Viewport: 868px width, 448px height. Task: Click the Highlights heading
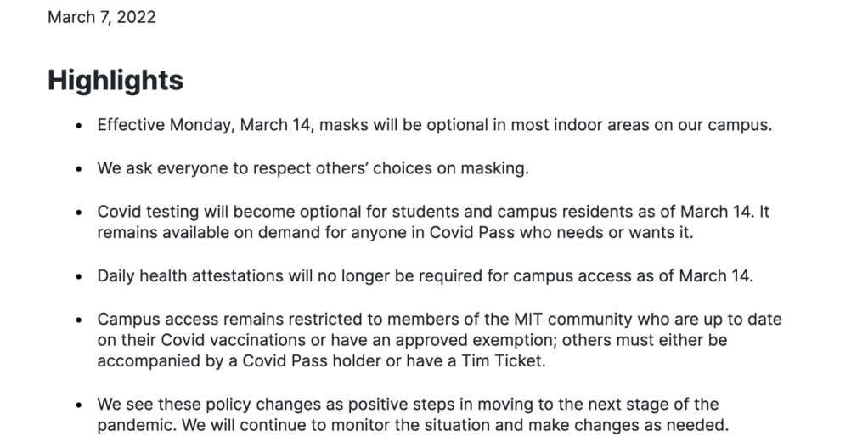coord(116,80)
